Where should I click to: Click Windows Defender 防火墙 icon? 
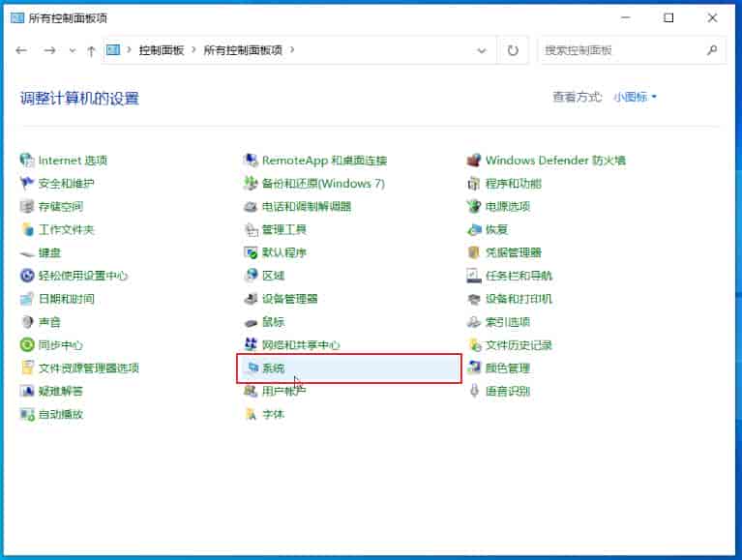pyautogui.click(x=474, y=160)
